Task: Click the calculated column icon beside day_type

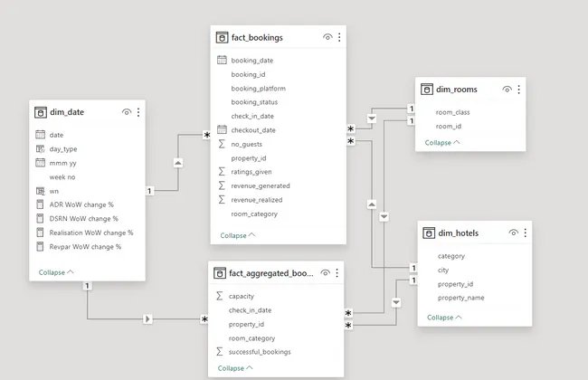Action: 40,149
